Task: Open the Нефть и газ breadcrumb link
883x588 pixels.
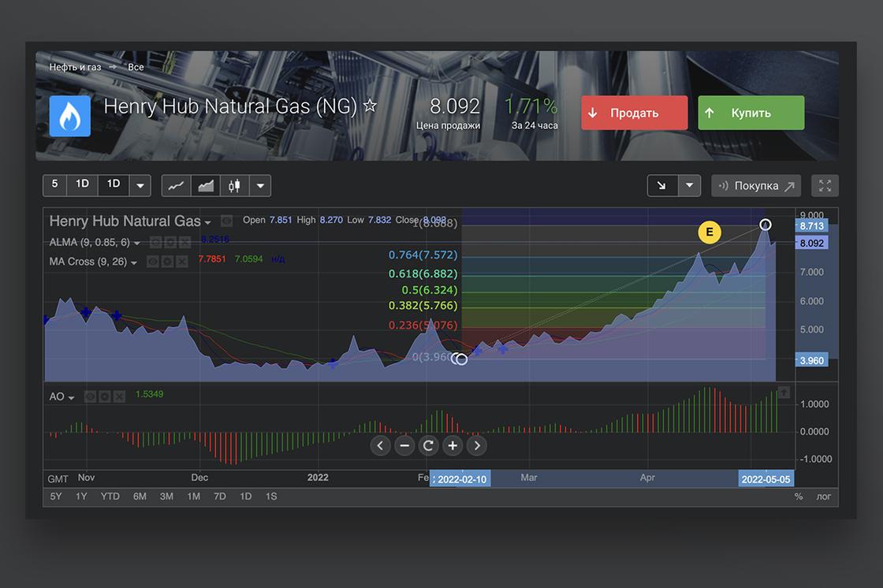Action: pos(75,67)
